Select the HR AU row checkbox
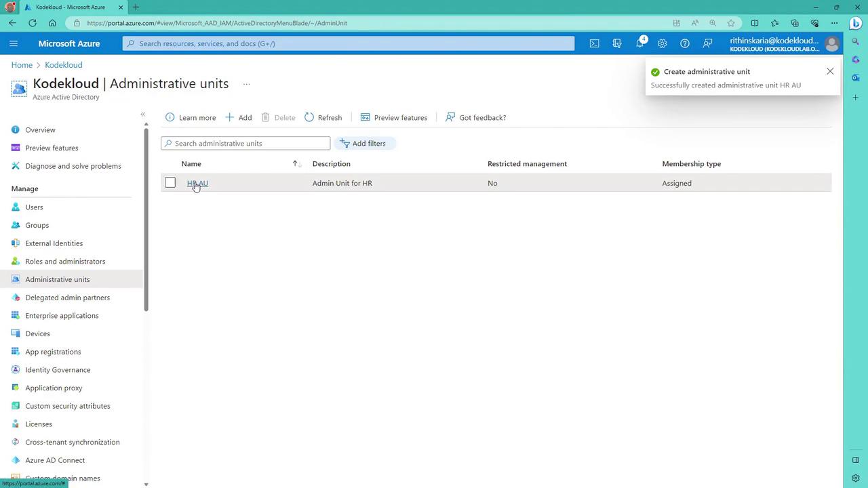The height and width of the screenshot is (488, 868). (x=170, y=182)
